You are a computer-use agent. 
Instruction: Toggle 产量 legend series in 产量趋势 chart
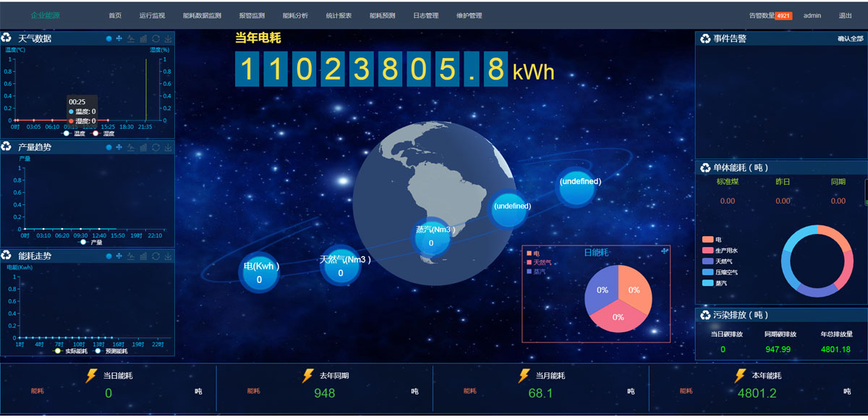(x=91, y=243)
